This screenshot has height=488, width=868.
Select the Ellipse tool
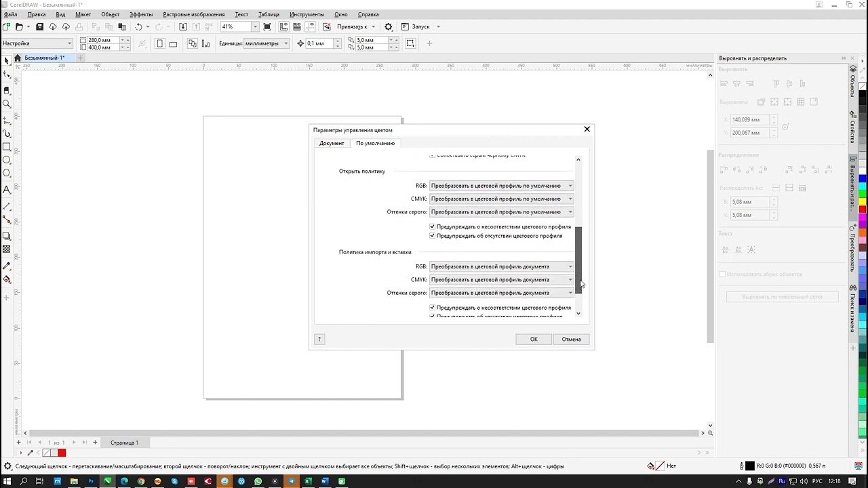[7, 160]
